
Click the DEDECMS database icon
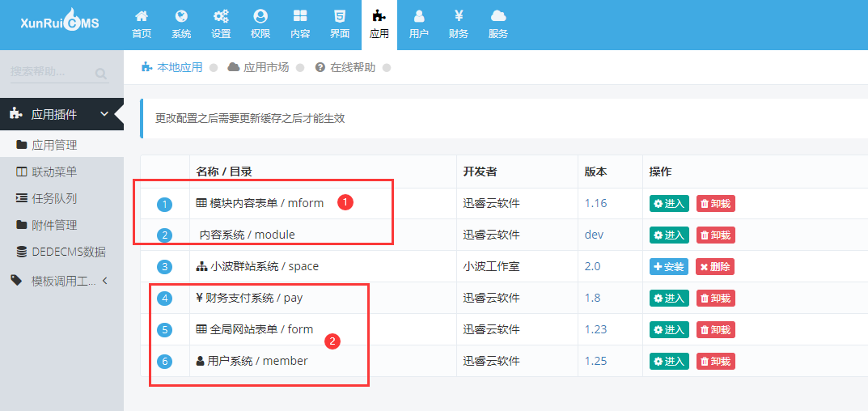[22, 252]
